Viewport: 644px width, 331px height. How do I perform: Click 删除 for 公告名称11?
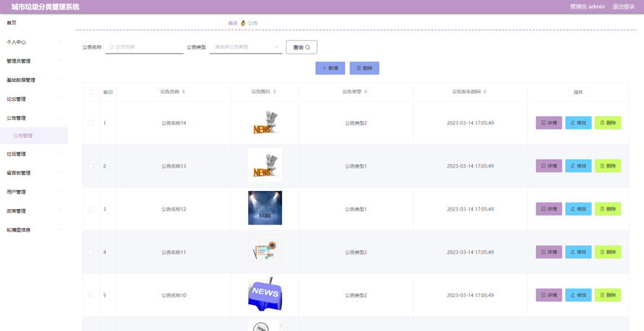coord(608,252)
